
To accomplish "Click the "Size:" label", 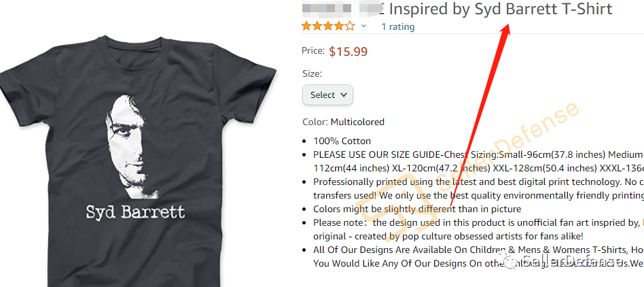I will pyautogui.click(x=312, y=74).
